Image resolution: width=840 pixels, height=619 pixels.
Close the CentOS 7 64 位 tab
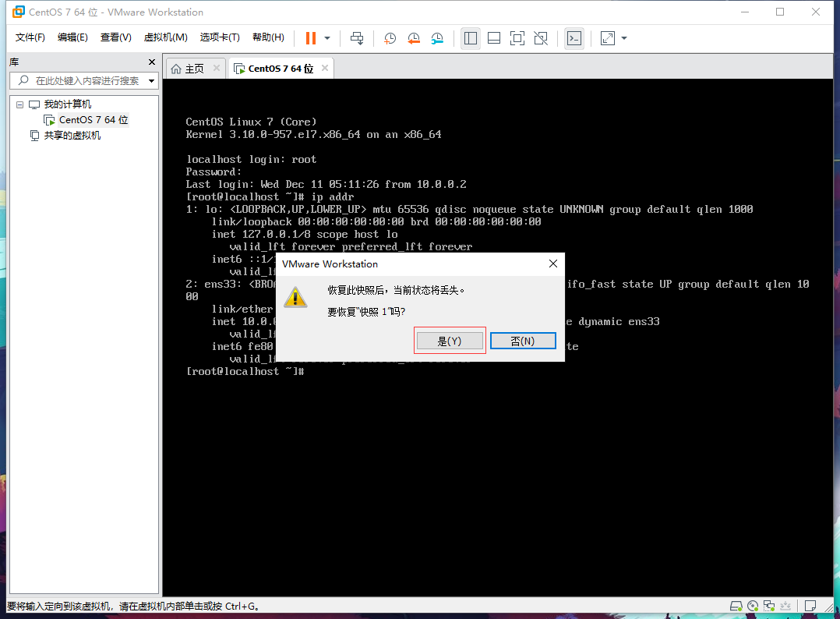[325, 68]
